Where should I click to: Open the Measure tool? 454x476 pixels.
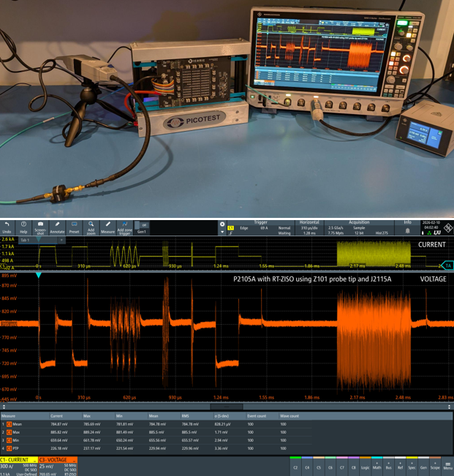tap(107, 227)
